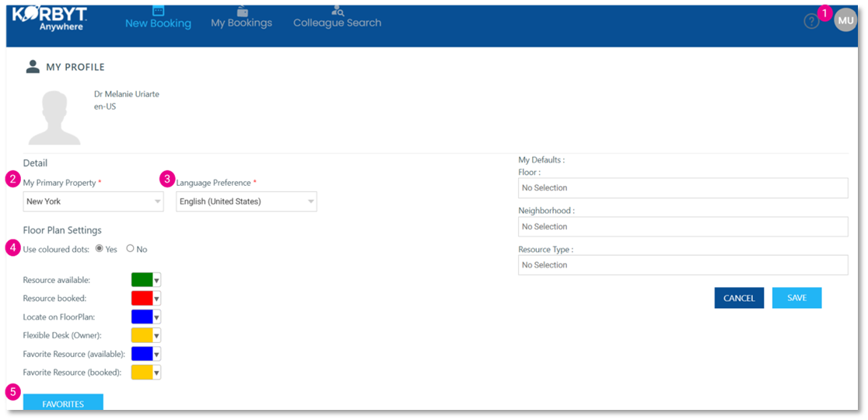Go to the Colleague Search tab
The image size is (868, 420).
[337, 23]
